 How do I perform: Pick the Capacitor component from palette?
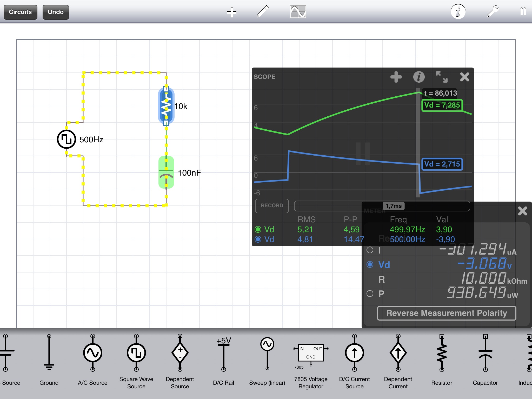click(x=485, y=361)
